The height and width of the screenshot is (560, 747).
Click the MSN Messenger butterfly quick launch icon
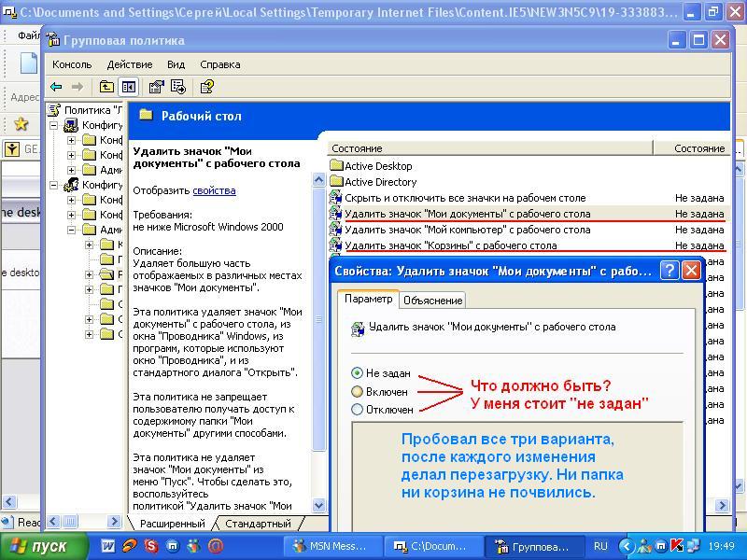[x=194, y=546]
